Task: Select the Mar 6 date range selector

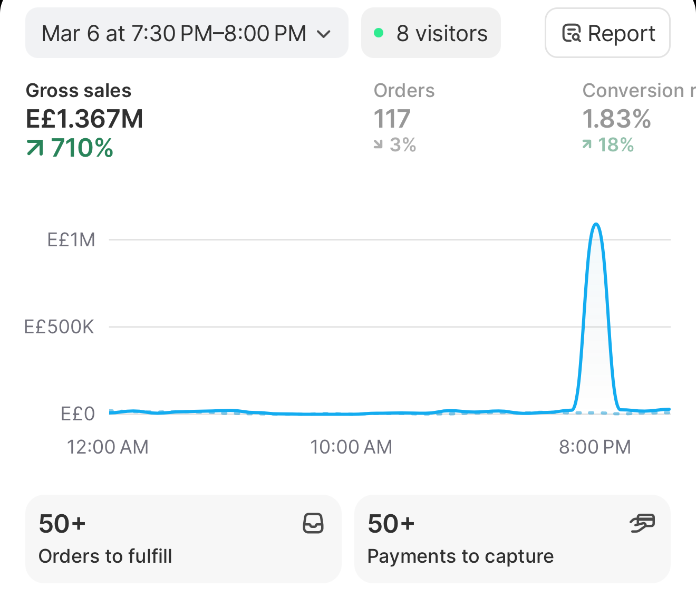Action: (187, 33)
